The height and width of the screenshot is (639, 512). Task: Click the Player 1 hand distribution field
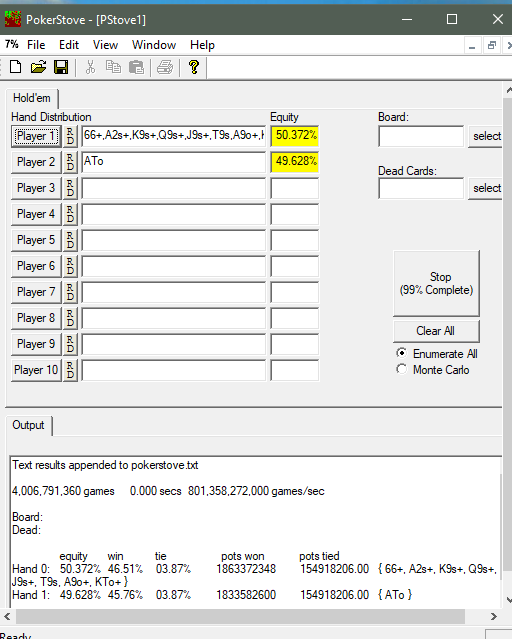tap(174, 136)
